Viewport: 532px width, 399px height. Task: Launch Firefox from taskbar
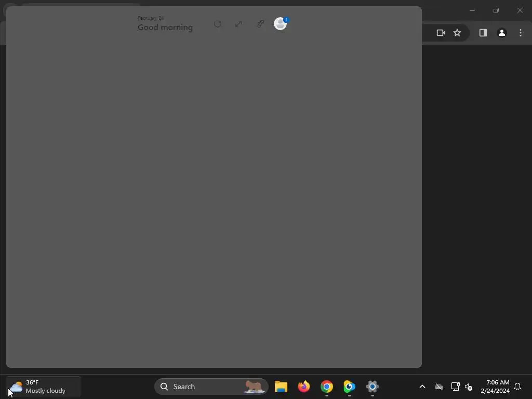(303, 387)
